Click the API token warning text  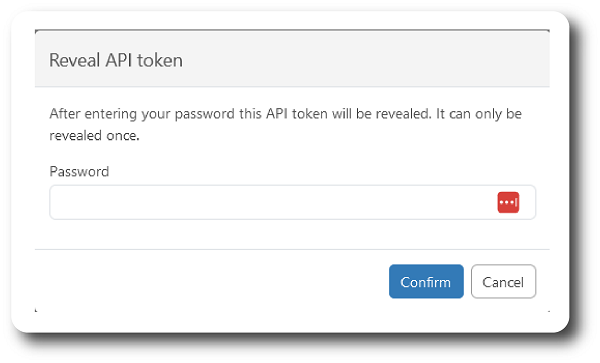click(x=285, y=124)
